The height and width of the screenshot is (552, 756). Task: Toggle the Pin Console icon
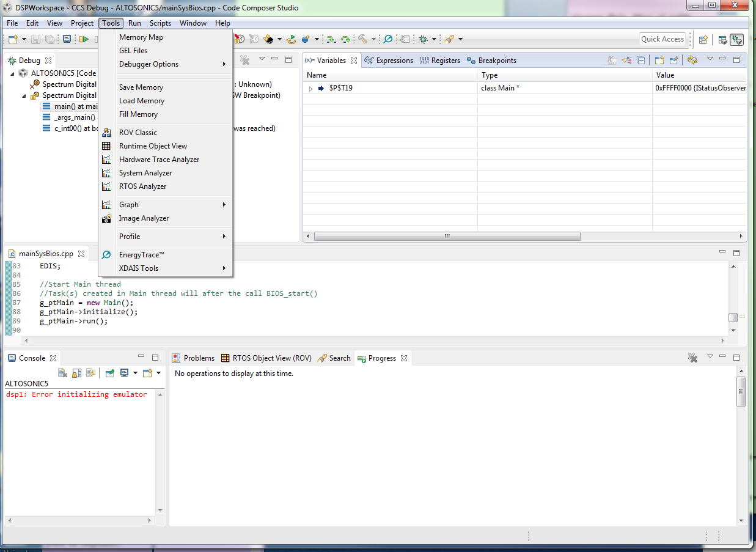point(110,373)
